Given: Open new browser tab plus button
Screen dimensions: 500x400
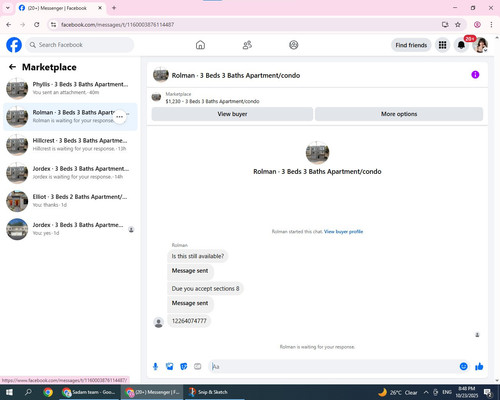Looking at the screenshot, I should pyautogui.click(x=114, y=8).
